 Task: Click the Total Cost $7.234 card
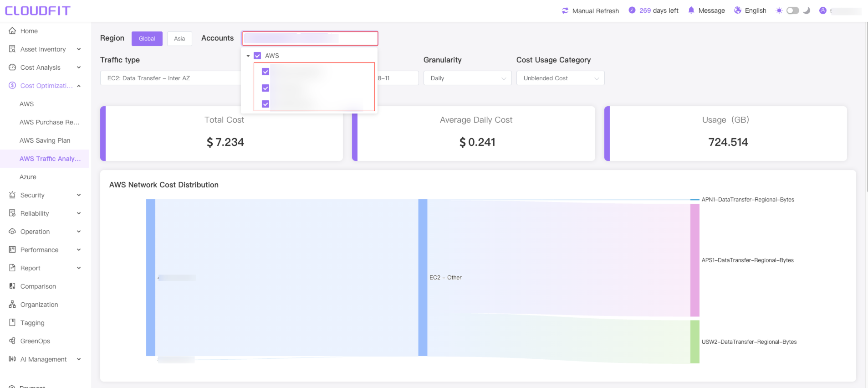[221, 134]
